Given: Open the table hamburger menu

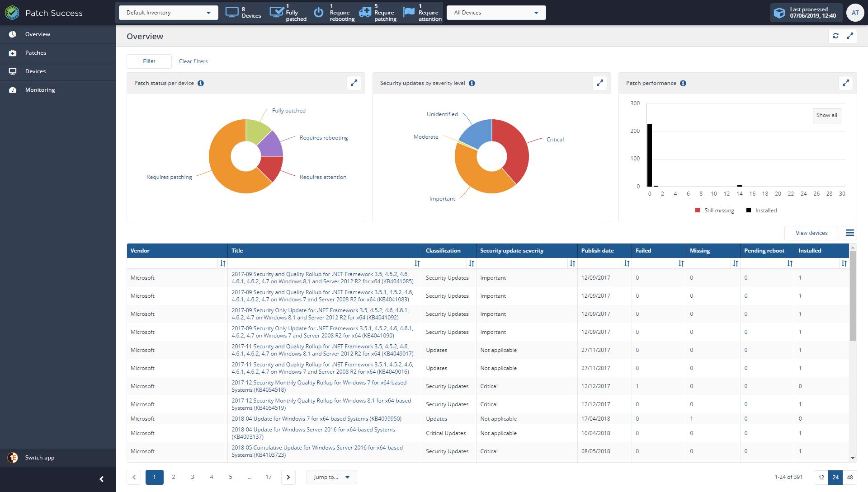Looking at the screenshot, I should pos(850,233).
